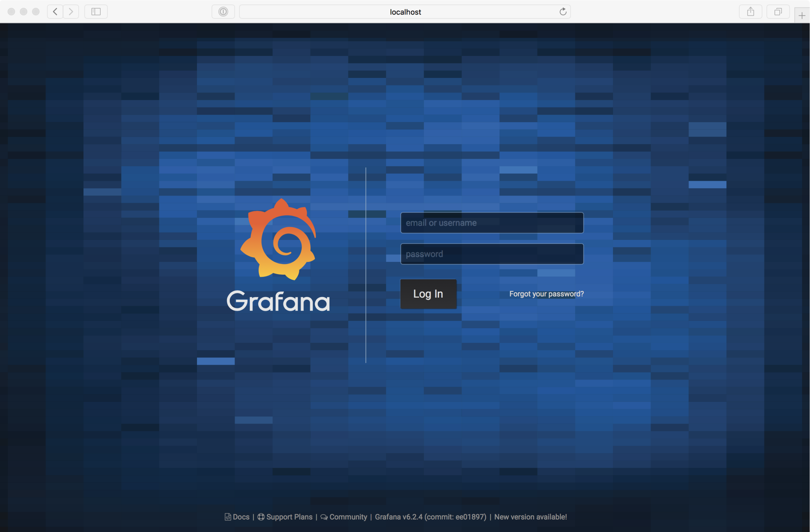This screenshot has height=532, width=810.
Task: Click the Grafana logo image
Action: (278, 255)
